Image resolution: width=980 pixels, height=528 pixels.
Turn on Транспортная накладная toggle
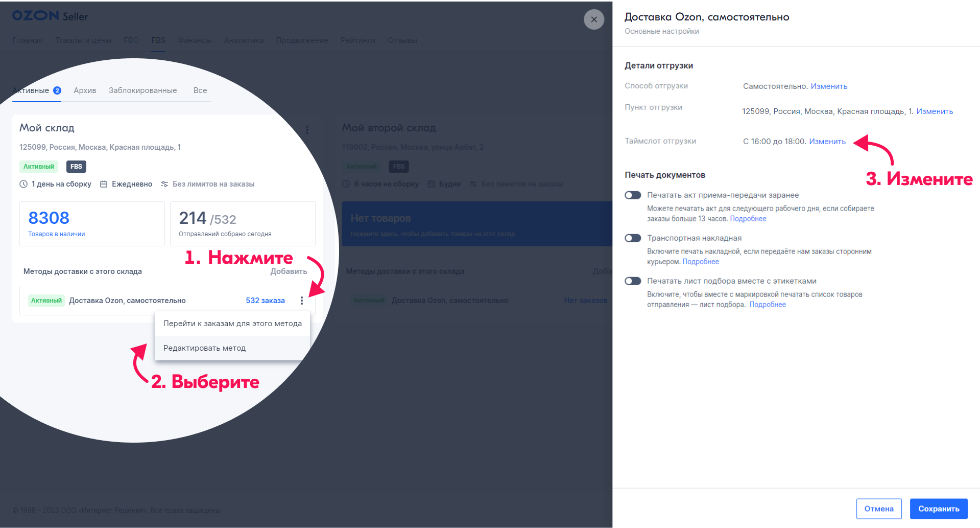pyautogui.click(x=633, y=238)
